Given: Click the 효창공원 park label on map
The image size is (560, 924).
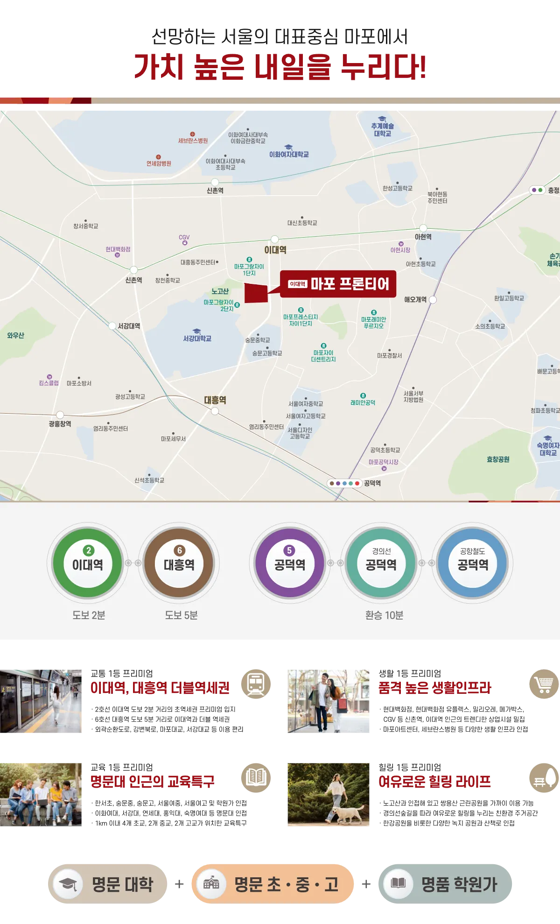Looking at the screenshot, I should coord(498,459).
